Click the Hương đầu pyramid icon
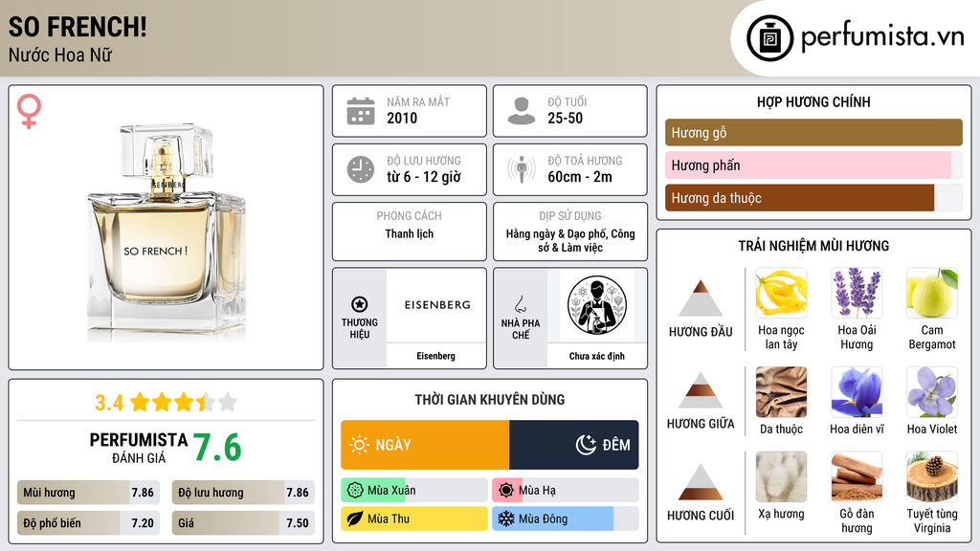The image size is (980, 551). [x=701, y=298]
